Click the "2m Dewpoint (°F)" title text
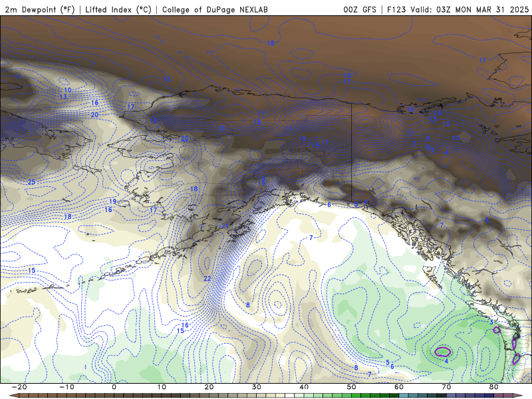The image size is (532, 399). (x=39, y=9)
